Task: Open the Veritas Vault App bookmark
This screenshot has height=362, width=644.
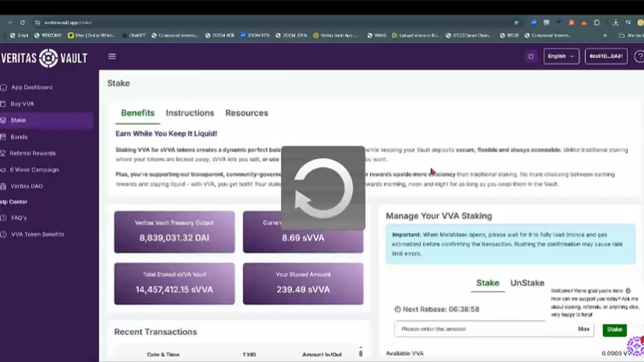Action: pos(336,36)
